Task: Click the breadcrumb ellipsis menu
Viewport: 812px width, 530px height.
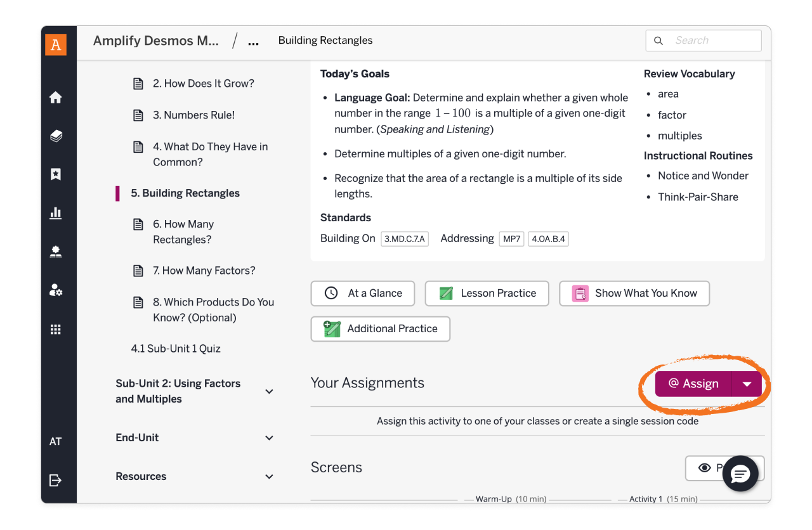Action: pyautogui.click(x=253, y=42)
